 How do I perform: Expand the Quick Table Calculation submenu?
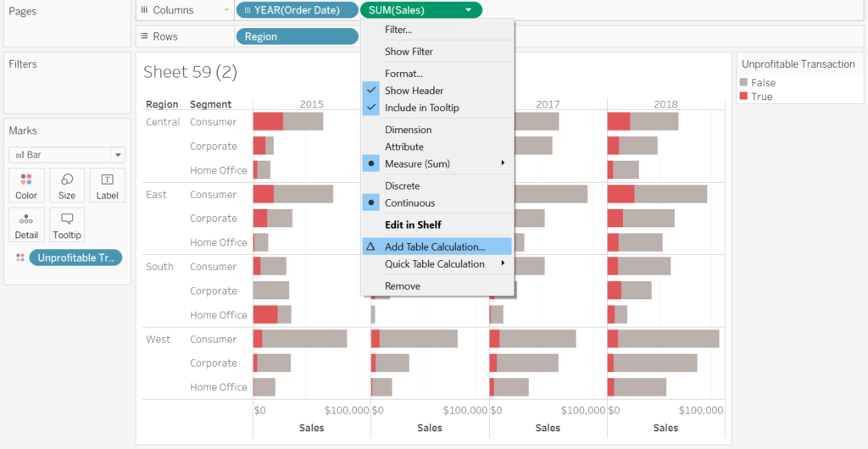(503, 263)
